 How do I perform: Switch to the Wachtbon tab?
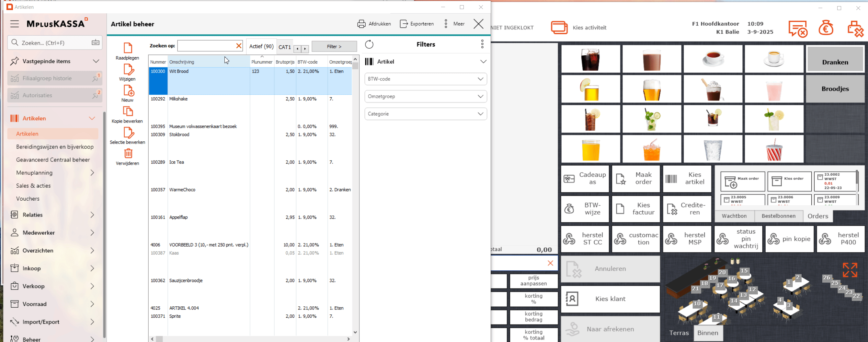(734, 216)
